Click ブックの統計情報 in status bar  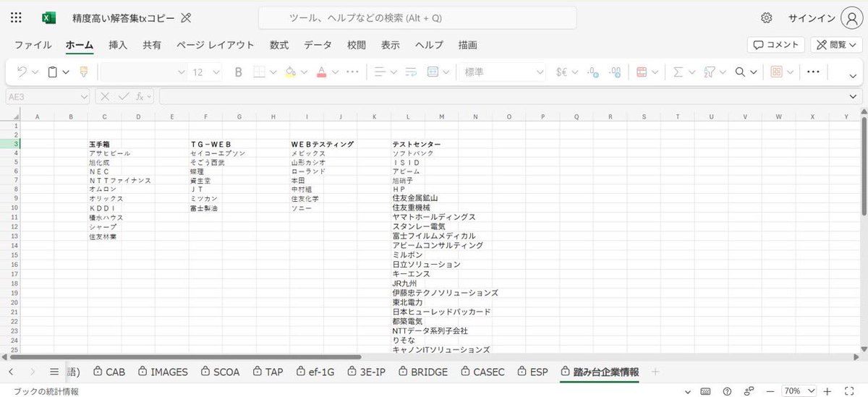[46, 391]
